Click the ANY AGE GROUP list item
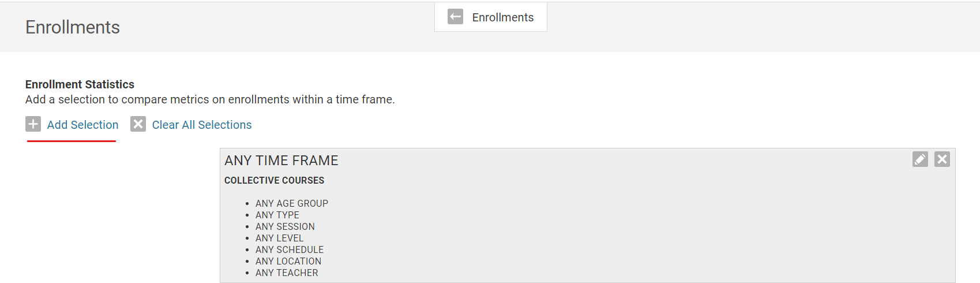This screenshot has height=283, width=980. pos(291,203)
